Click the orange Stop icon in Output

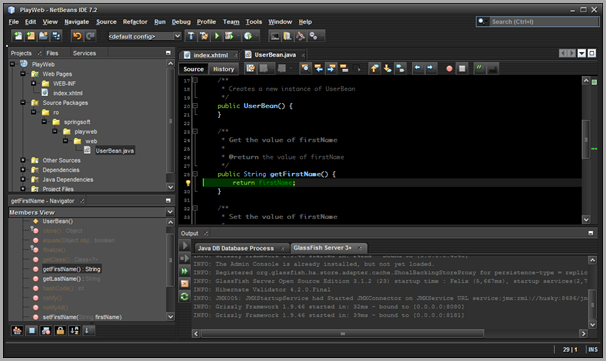(x=185, y=284)
